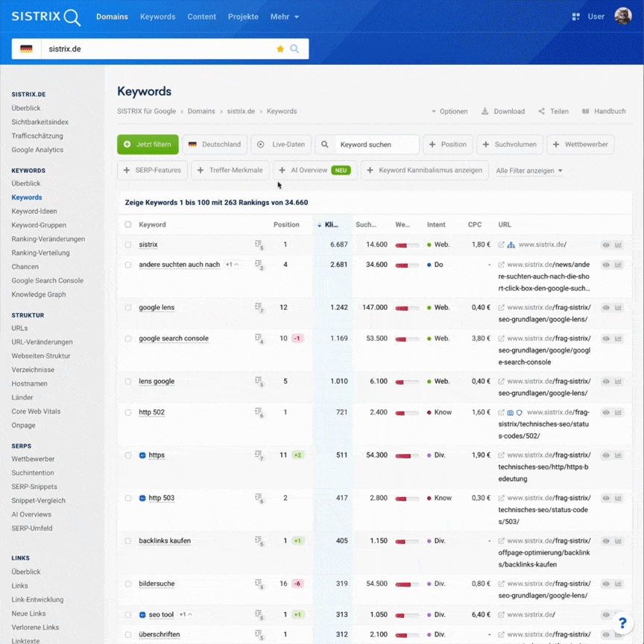Image resolution: width=644 pixels, height=644 pixels.
Task: Expand the Mehr navigation dropdown
Action: click(x=285, y=16)
